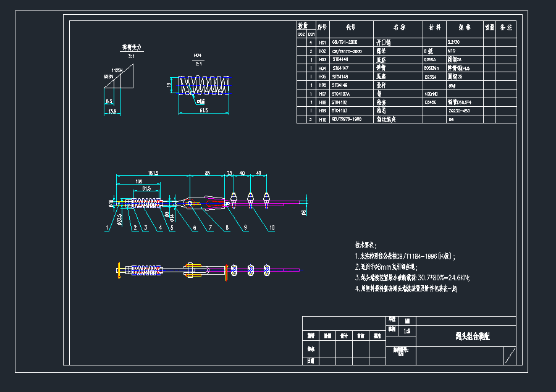Select part callout number 7
The image size is (556, 392).
[211, 227]
